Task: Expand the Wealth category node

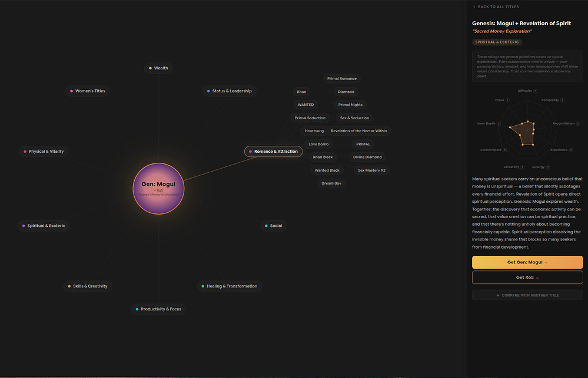Action: pos(158,68)
